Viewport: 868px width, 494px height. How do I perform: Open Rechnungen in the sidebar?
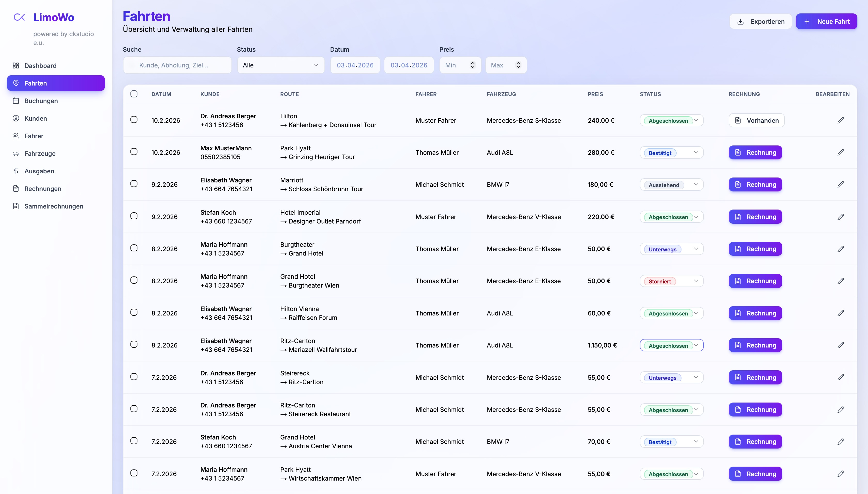tap(56, 189)
